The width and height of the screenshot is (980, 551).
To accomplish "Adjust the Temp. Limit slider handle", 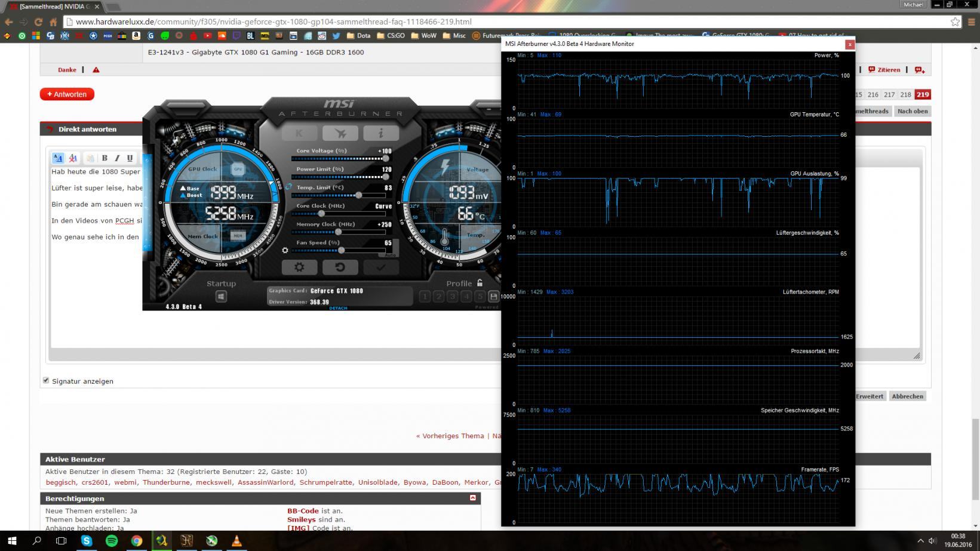I will point(358,195).
